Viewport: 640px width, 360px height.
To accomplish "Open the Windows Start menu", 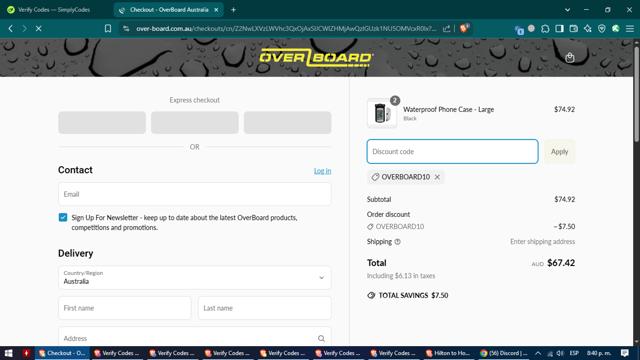I will pos(9,353).
